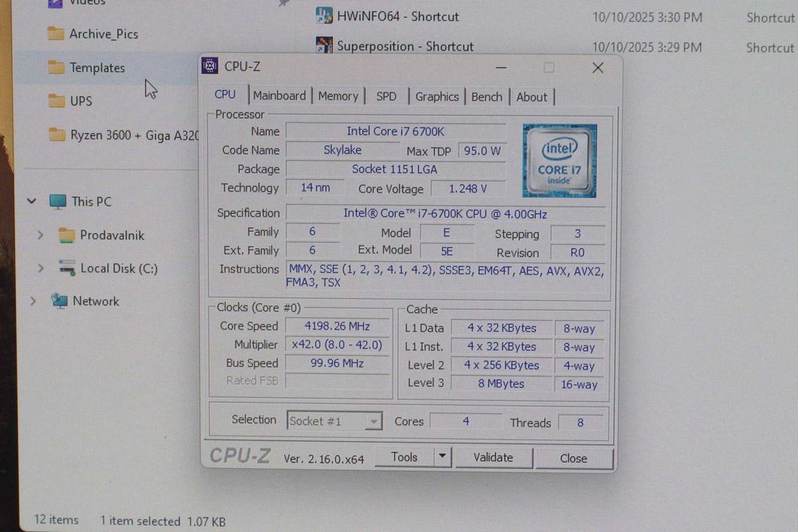The height and width of the screenshot is (532, 798).
Task: Open the CPU-Z title bar app icon
Action: (210, 65)
